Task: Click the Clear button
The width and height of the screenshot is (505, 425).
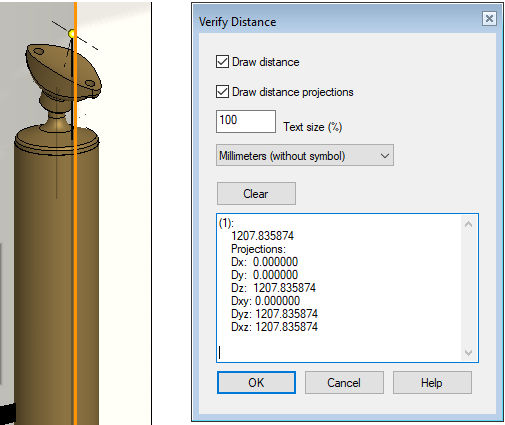Action: click(x=256, y=193)
